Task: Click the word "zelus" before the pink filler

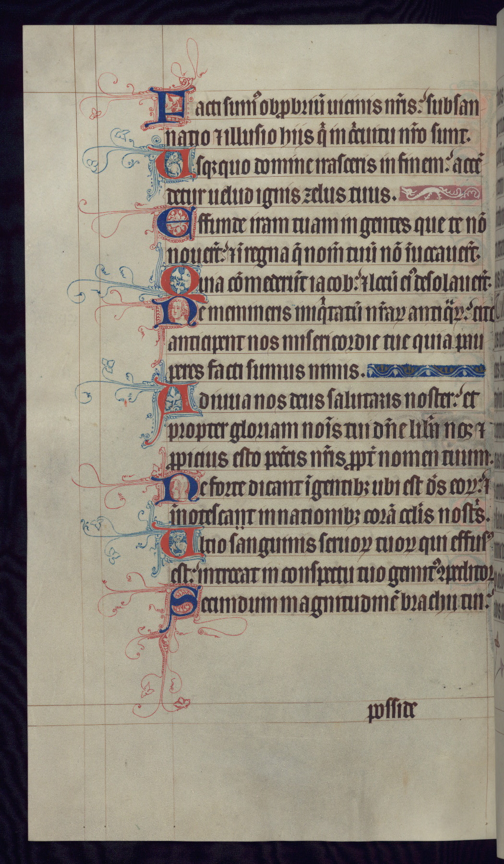Action: [x=343, y=195]
